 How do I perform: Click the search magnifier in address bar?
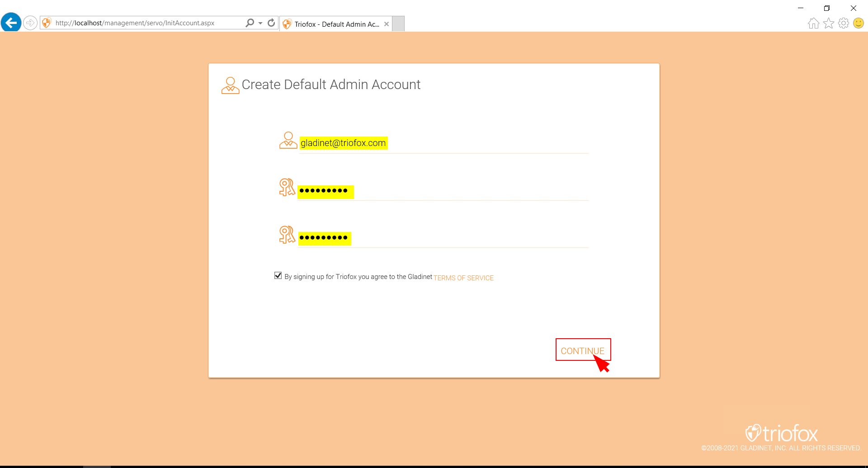[250, 23]
